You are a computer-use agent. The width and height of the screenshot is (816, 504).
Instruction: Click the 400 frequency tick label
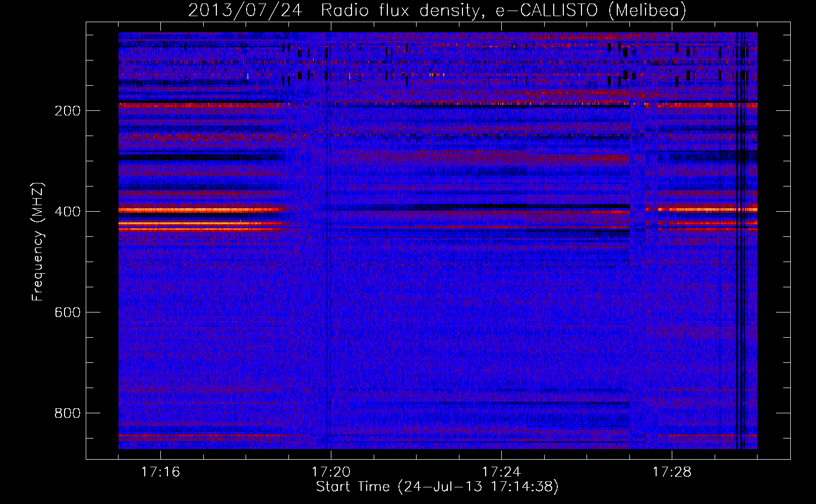pos(68,212)
